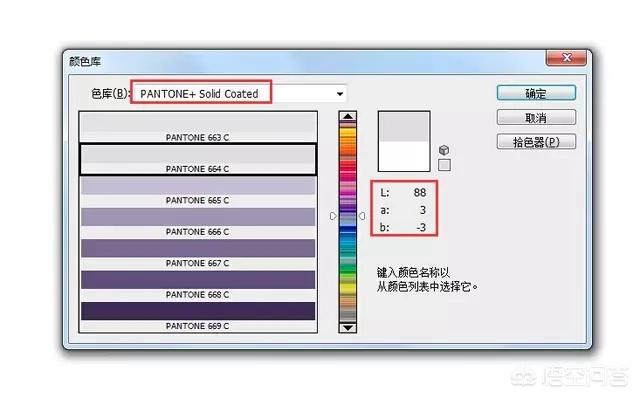Open the 拾色器(P) color picker
This screenshot has height=398, width=640.
[x=536, y=142]
